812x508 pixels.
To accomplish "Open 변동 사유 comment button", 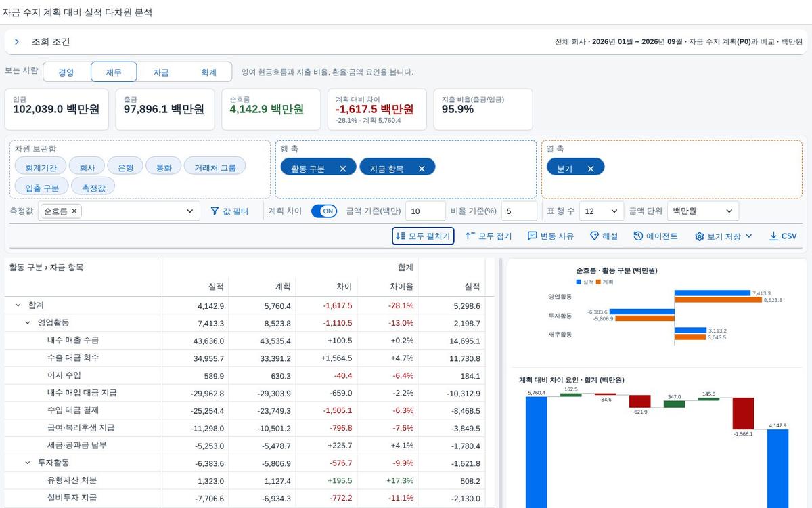I will (550, 236).
